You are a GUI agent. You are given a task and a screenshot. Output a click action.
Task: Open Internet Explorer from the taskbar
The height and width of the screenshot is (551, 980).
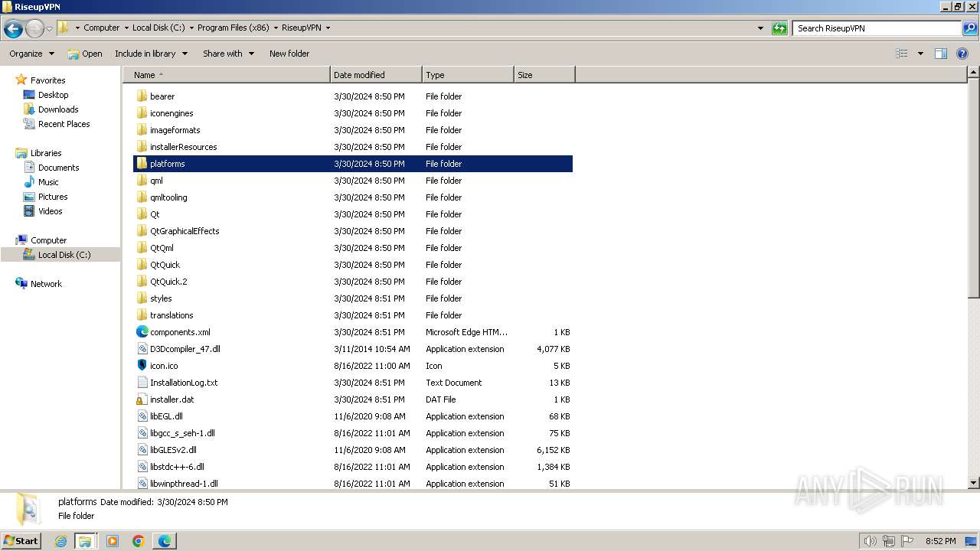[60, 541]
